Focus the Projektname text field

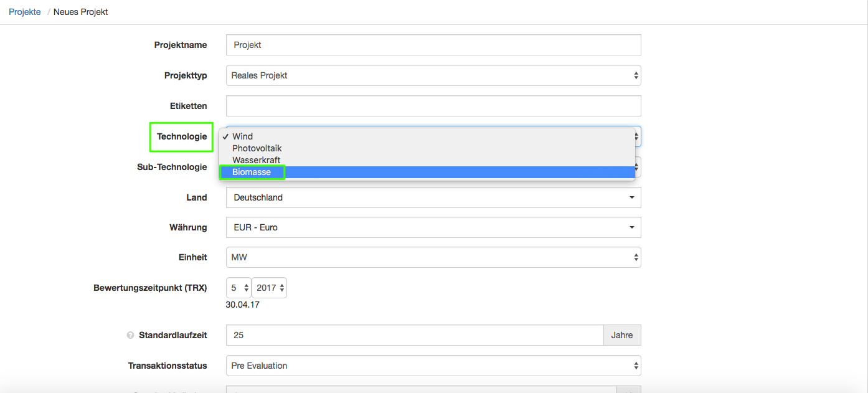(x=433, y=45)
